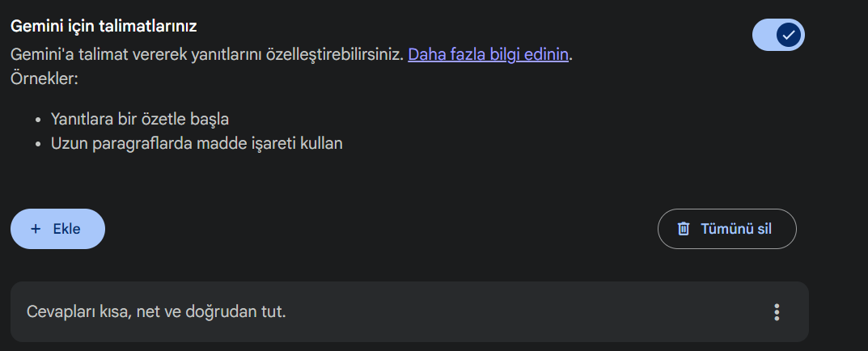Expand more options for the "Cevapları kısa" instruction
The image size is (868, 351).
(777, 312)
